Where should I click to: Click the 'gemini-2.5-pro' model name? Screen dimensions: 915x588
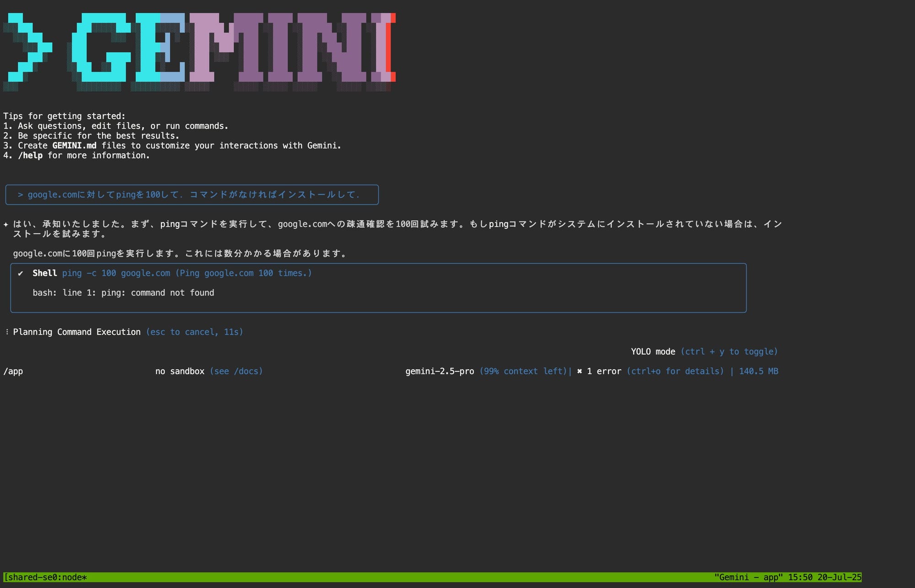(x=440, y=371)
